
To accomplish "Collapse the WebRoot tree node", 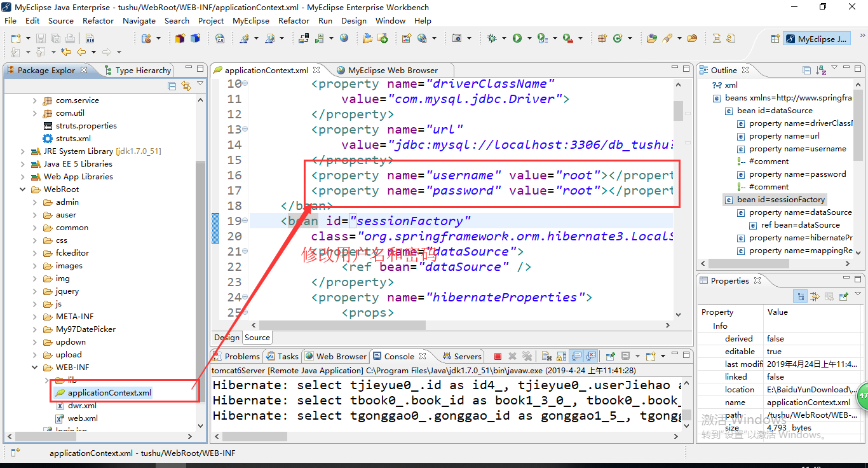I will tap(23, 189).
